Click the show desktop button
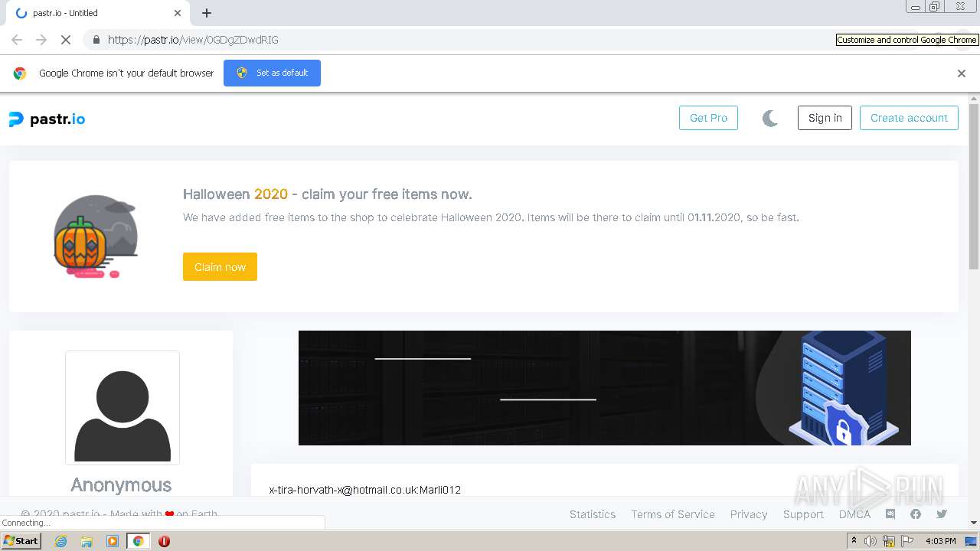Viewport: 980px width, 551px height. click(972, 541)
